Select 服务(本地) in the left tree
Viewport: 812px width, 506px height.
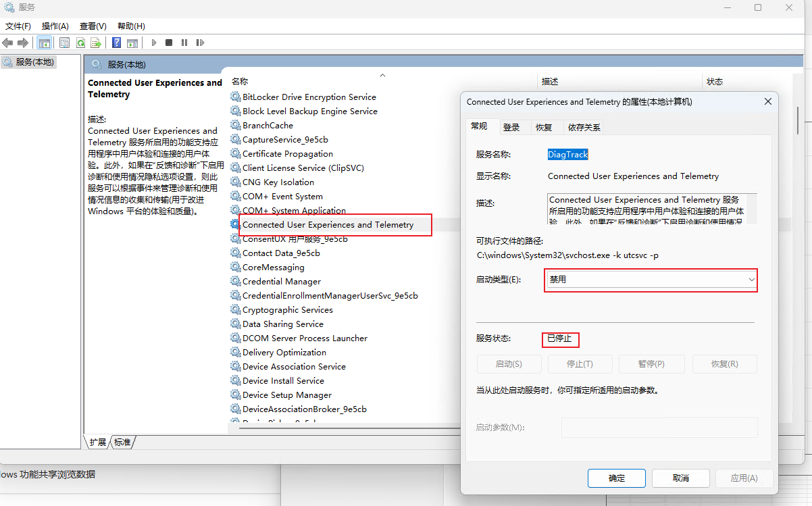click(35, 62)
